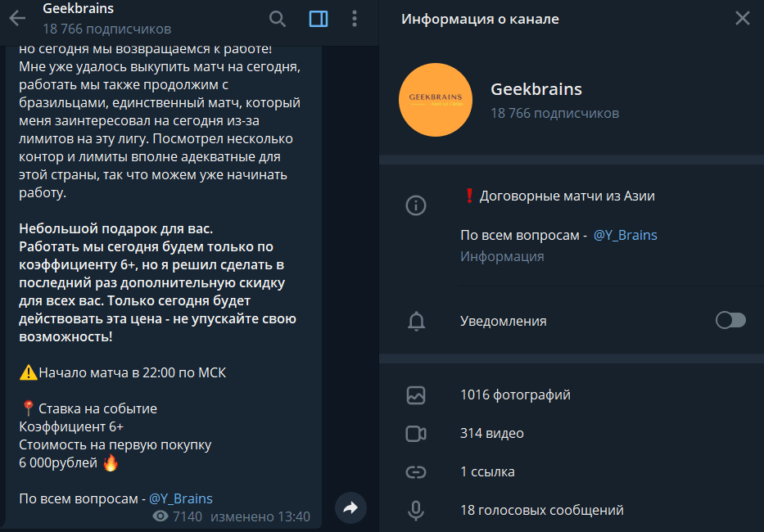Forward the message with the share arrow
This screenshot has width=764, height=532.
coord(350,508)
